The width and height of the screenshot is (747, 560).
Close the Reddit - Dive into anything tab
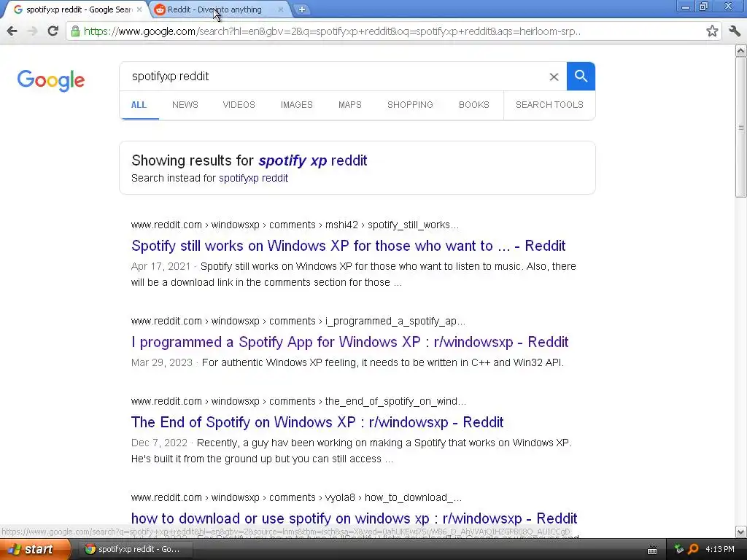(x=281, y=9)
